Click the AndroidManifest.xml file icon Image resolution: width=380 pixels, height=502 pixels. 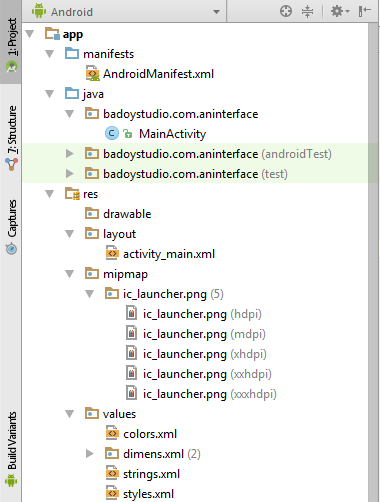(x=92, y=73)
